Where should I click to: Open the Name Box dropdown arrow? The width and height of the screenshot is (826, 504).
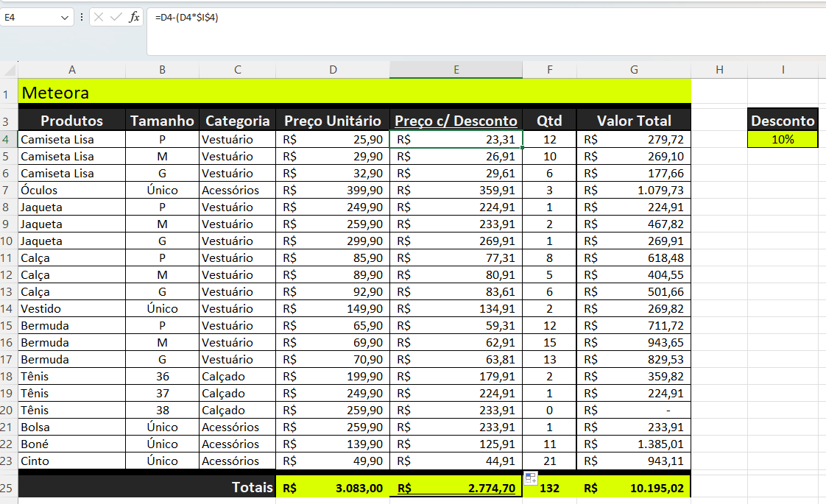click(64, 18)
